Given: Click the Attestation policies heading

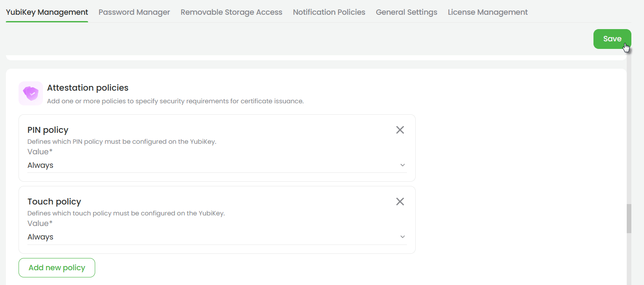Looking at the screenshot, I should (x=88, y=88).
